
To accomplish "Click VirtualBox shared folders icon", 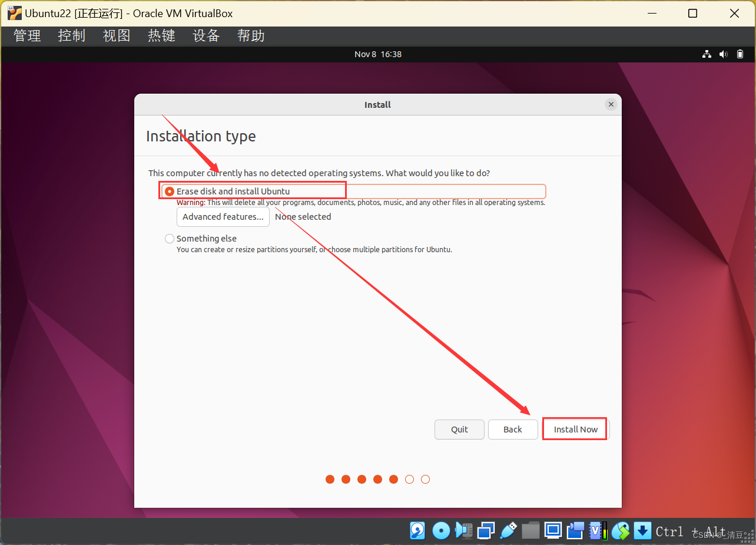I will [x=530, y=531].
